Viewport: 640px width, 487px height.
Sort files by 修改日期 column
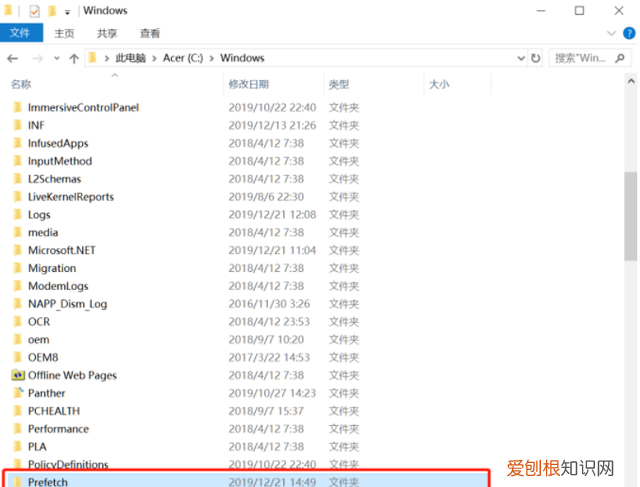[248, 85]
